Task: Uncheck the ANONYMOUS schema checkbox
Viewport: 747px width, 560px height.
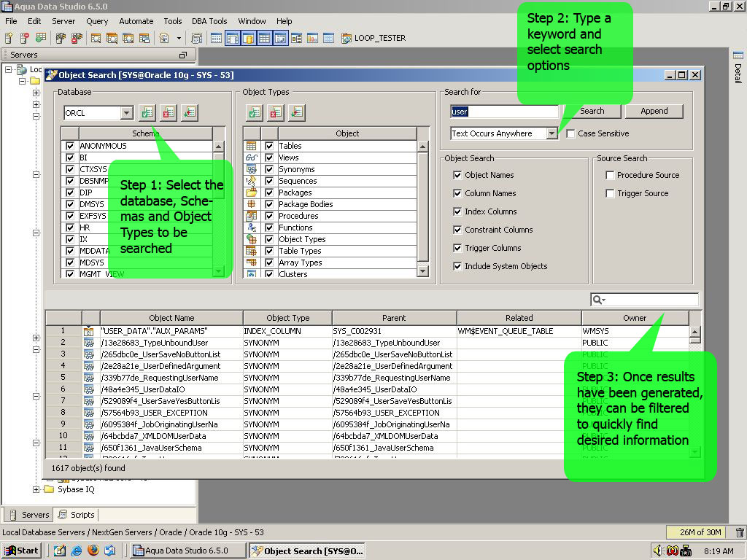Action: pos(70,146)
